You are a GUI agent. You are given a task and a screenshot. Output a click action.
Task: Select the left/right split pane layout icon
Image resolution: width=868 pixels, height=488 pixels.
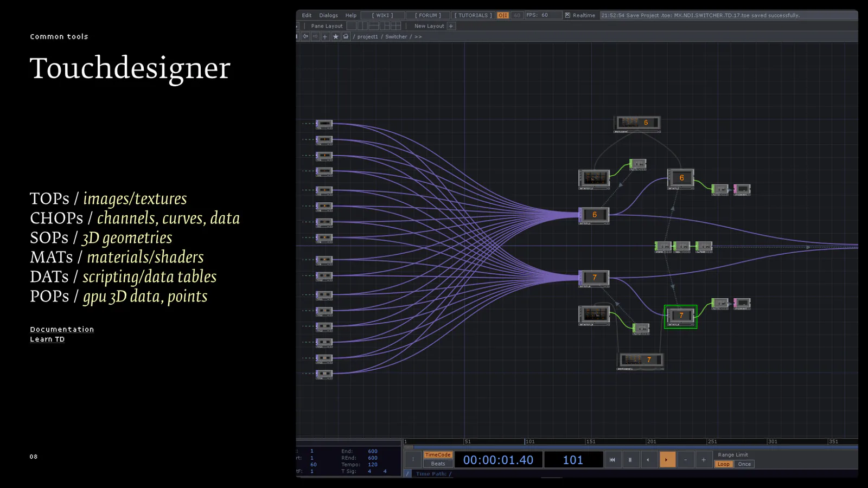(362, 25)
